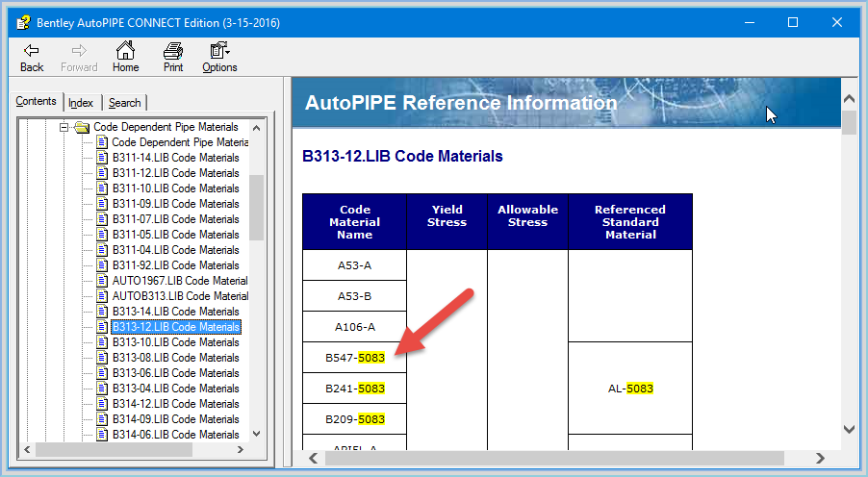
Task: Open the Home page in help toolbar
Action: (x=125, y=58)
